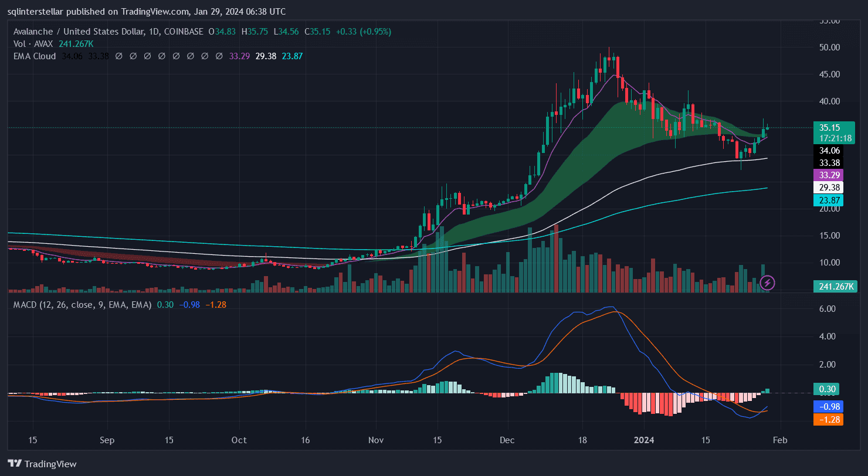The width and height of the screenshot is (868, 476).
Task: Click the 50.00 price axis label
Action: 829,47
